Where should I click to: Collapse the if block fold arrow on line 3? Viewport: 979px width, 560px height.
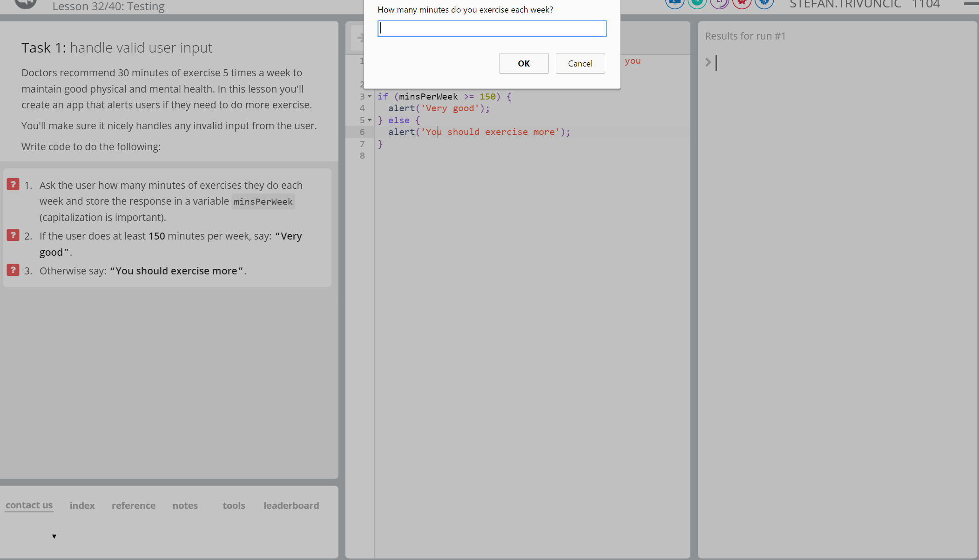[x=370, y=96]
